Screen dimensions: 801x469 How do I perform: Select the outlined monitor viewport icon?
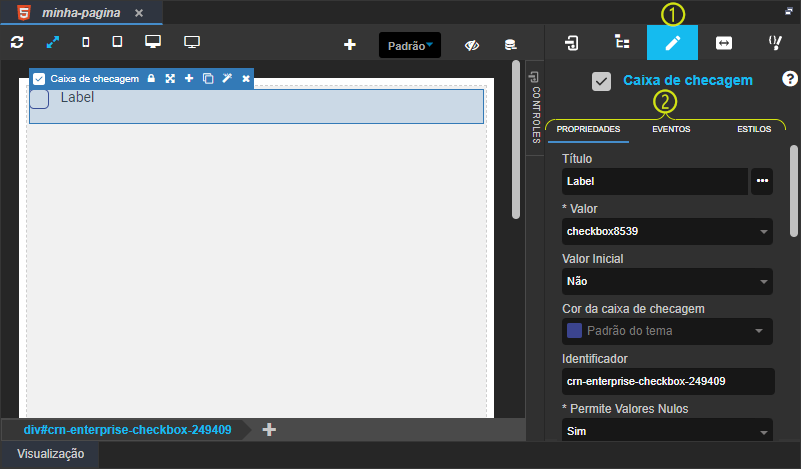192,42
